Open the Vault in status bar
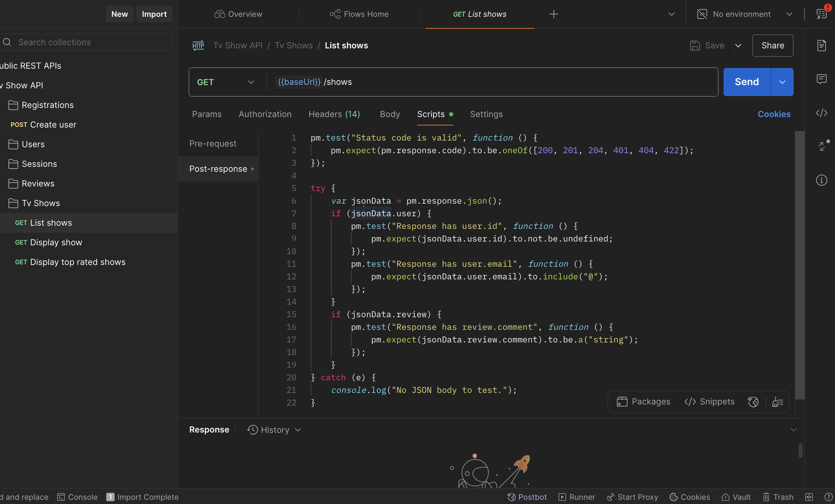Image resolution: width=835 pixels, height=504 pixels. (736, 497)
